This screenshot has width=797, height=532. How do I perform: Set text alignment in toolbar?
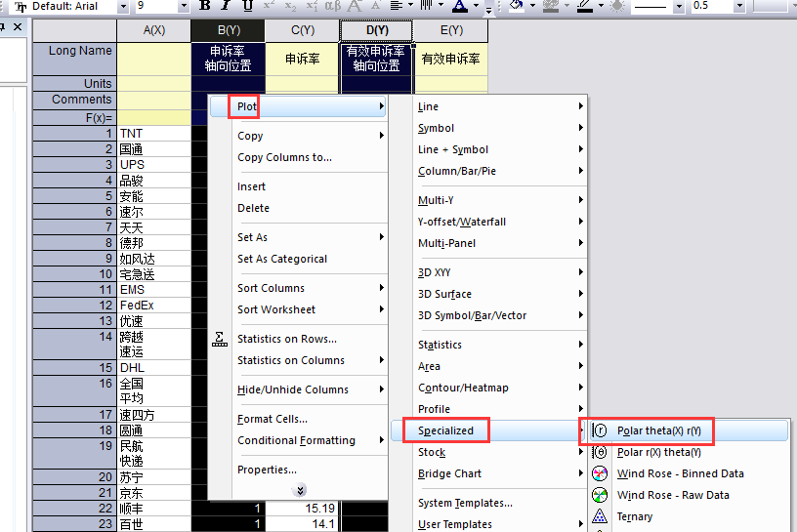(x=397, y=6)
